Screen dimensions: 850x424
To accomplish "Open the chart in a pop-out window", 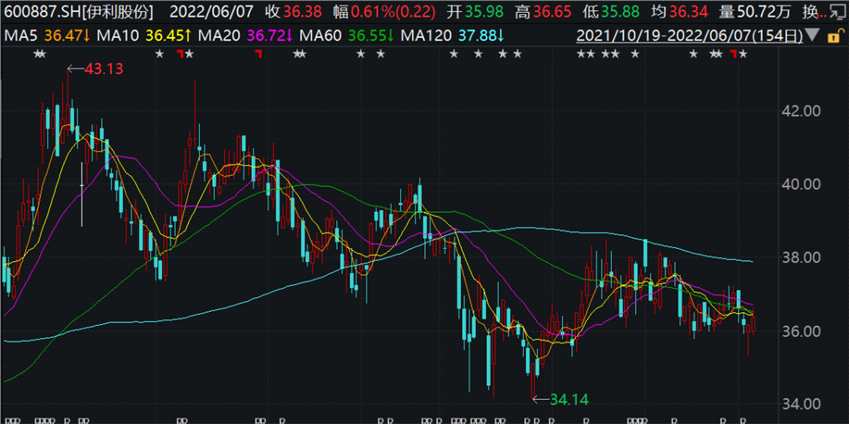I will coord(838,12).
